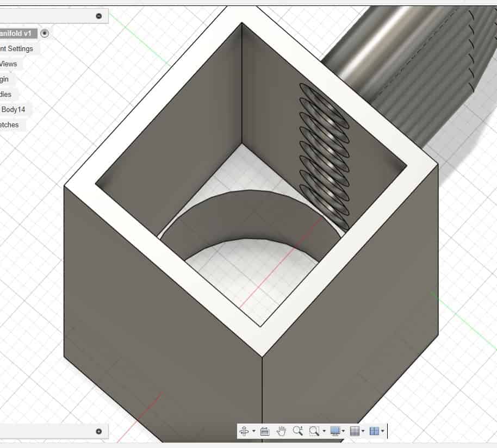This screenshot has height=448, width=497.
Task: Activate the manifold v1 component radio button
Action: (45, 33)
